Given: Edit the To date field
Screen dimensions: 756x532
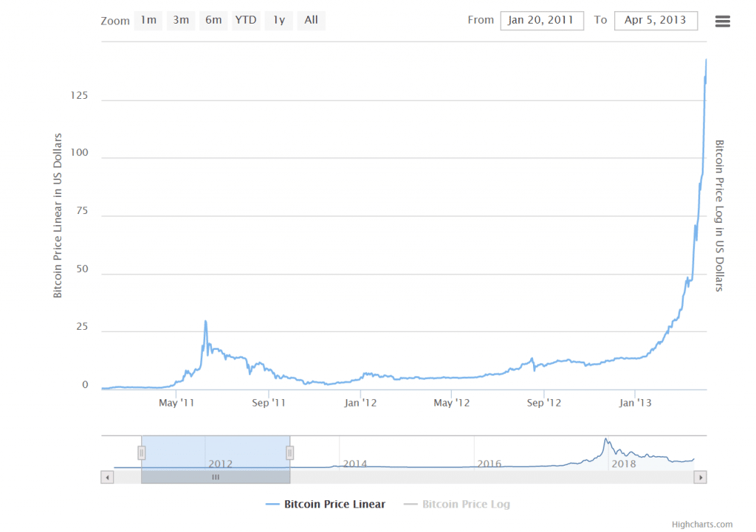Looking at the screenshot, I should [x=655, y=21].
